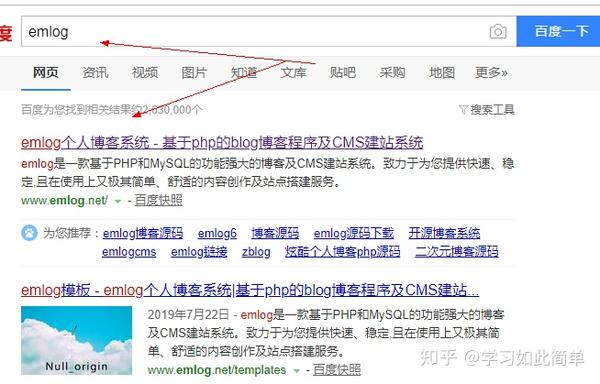Go to the 采购 tab
This screenshot has height=384, width=600.
pos(392,72)
